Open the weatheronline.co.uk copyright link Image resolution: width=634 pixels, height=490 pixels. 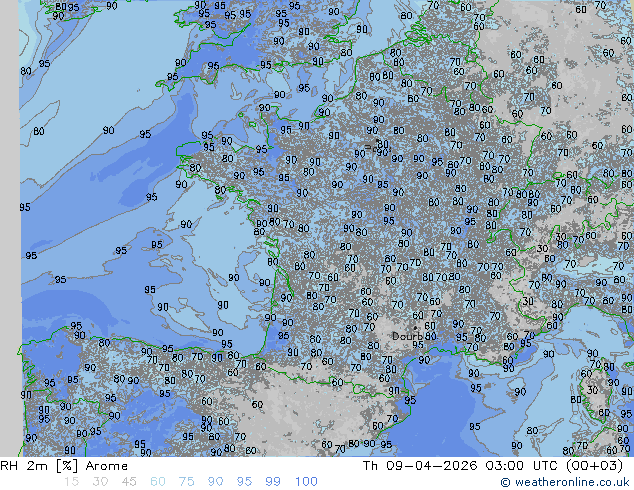[x=565, y=482]
